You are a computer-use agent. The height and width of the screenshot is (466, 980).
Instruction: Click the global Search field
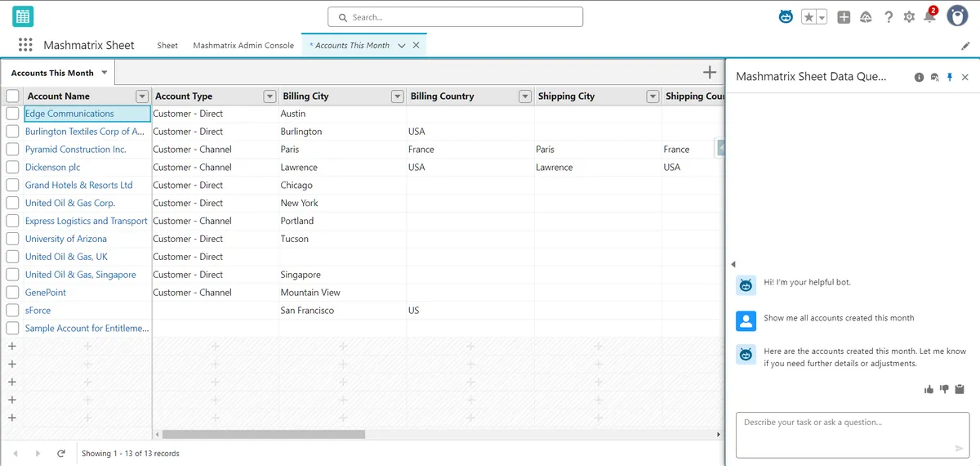coord(455,16)
